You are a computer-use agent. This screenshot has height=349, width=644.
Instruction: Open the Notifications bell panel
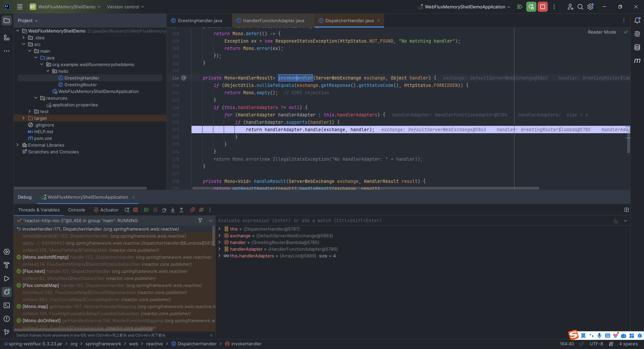(x=637, y=20)
